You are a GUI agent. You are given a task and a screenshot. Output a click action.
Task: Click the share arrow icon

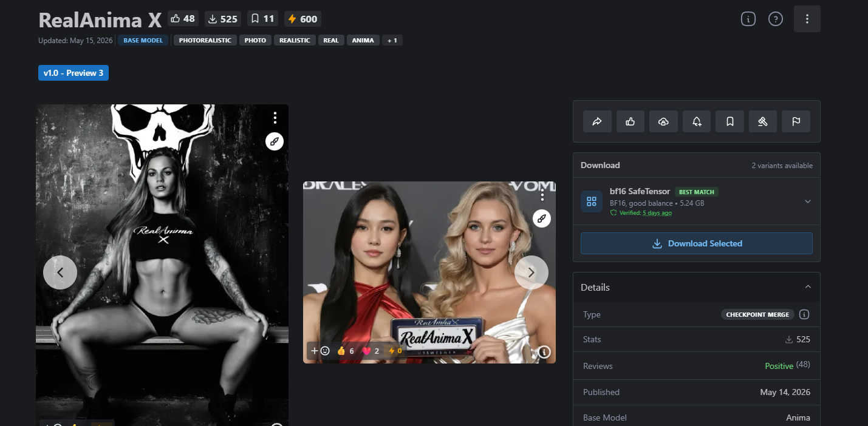[597, 121]
